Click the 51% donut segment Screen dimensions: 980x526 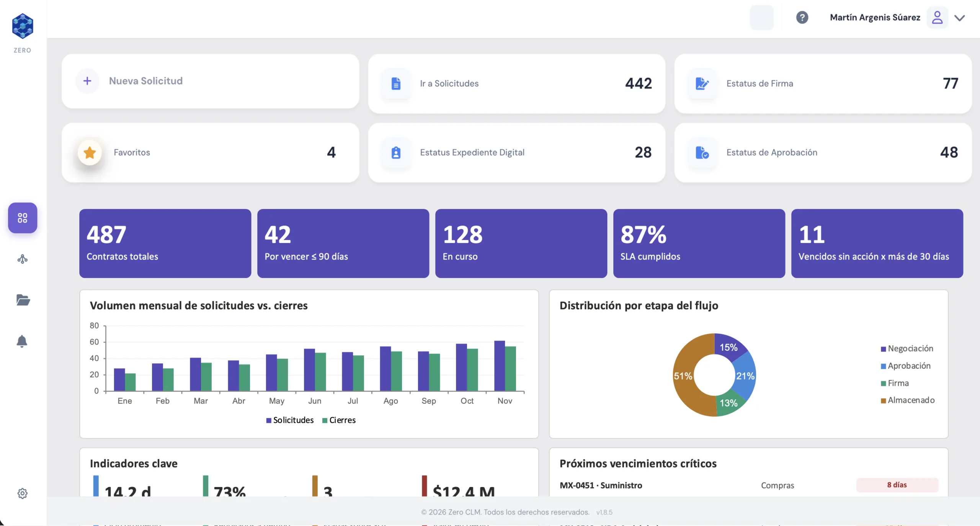[683, 376]
